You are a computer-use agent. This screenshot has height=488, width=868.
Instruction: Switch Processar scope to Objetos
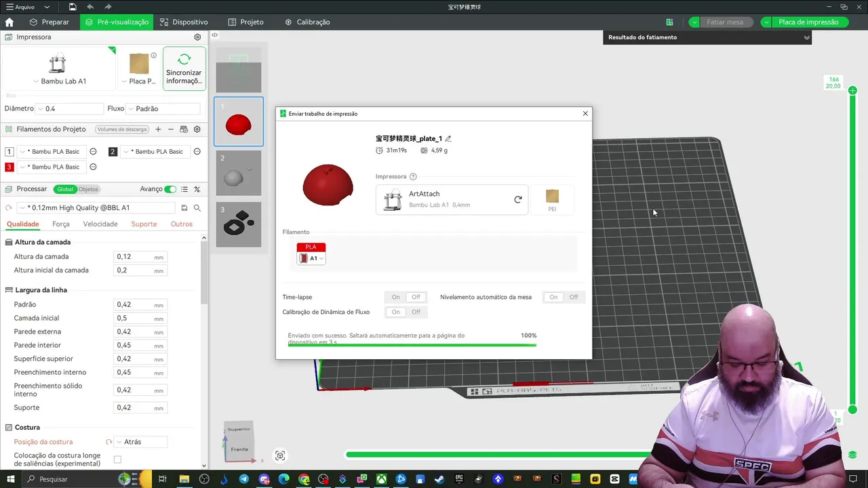tap(88, 189)
